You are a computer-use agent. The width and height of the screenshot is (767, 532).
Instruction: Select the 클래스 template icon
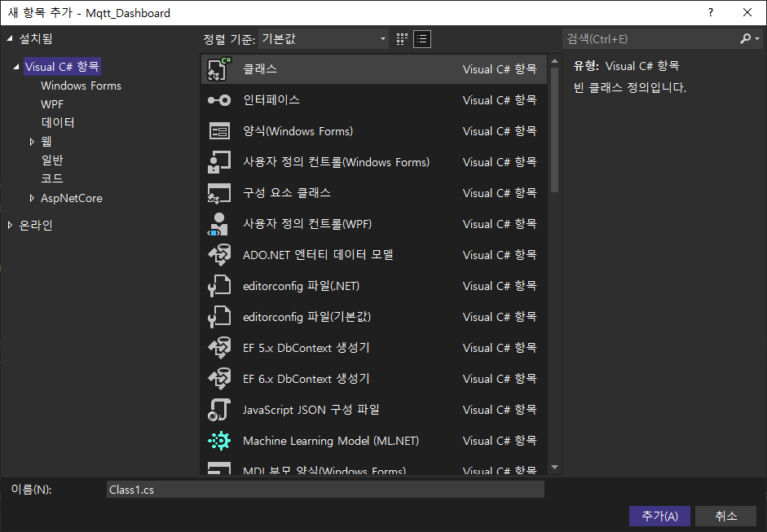218,69
